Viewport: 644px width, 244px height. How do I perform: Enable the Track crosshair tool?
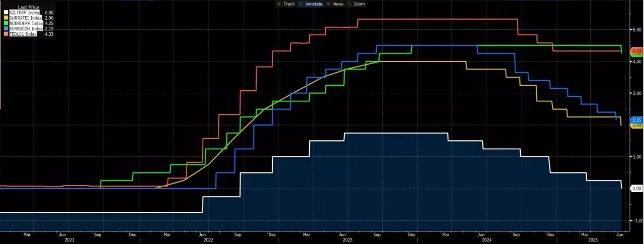(285, 4)
